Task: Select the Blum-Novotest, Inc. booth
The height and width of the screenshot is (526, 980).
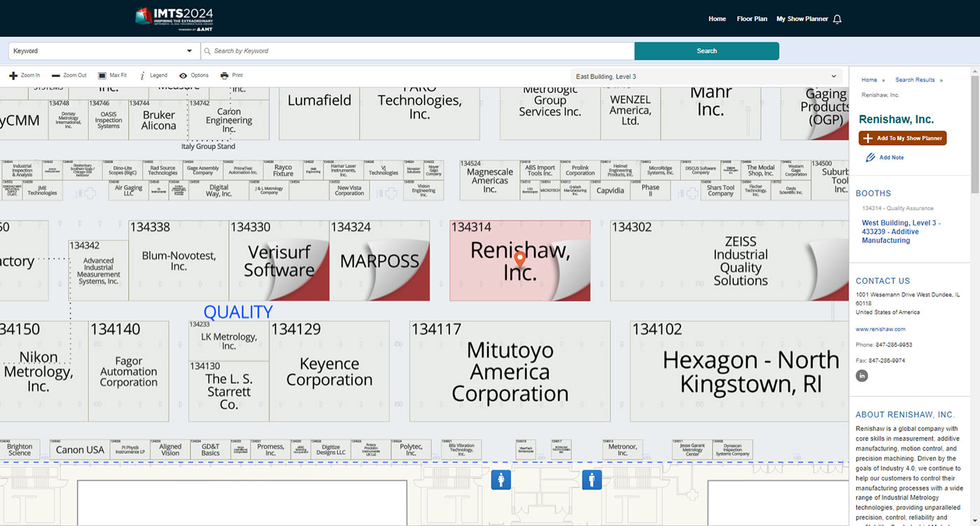Action: pyautogui.click(x=178, y=261)
